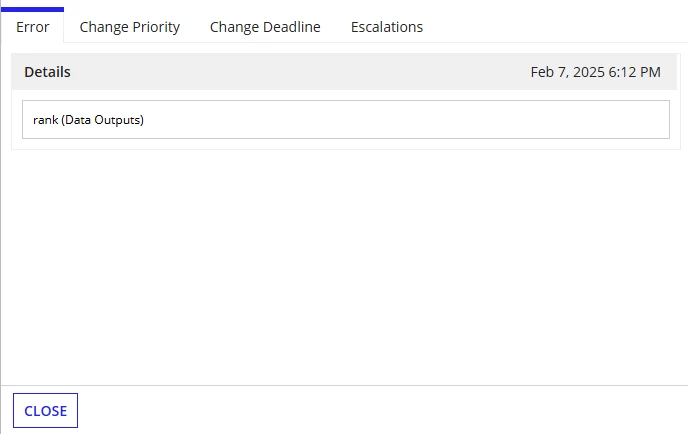This screenshot has height=434, width=688.
Task: Open the Change Deadline tab
Action: (265, 27)
